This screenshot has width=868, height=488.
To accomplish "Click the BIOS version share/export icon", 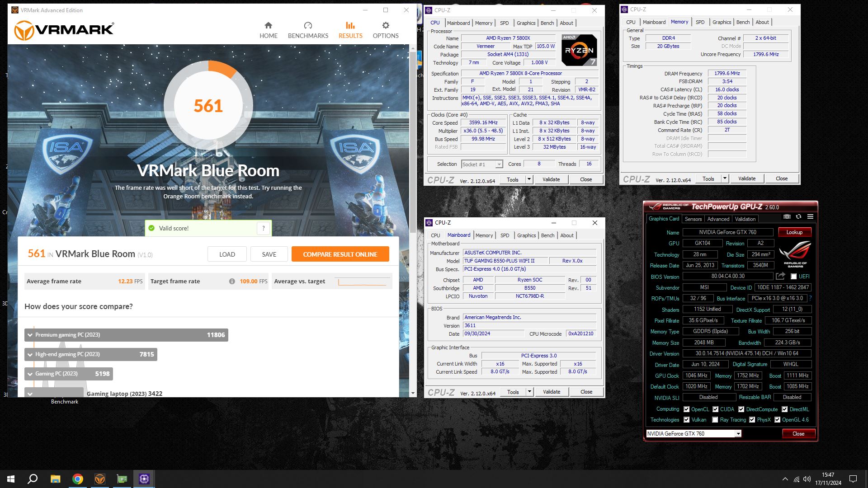I will click(780, 276).
